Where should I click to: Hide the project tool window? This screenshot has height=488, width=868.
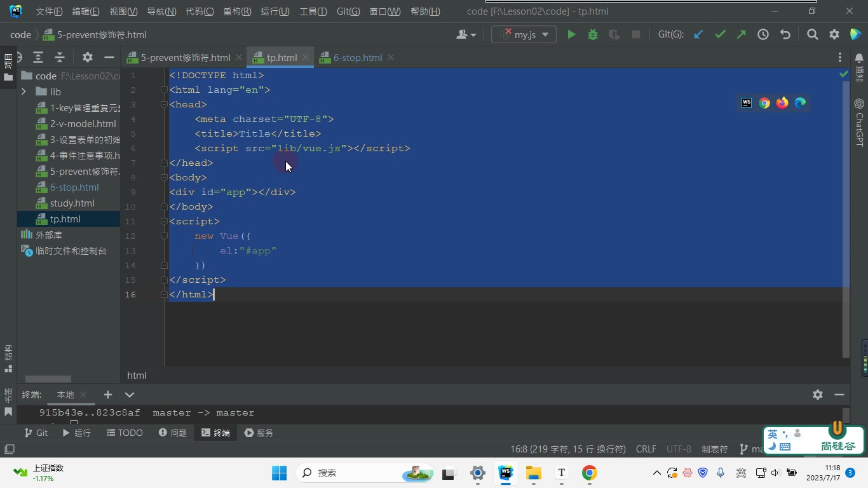[x=109, y=57]
